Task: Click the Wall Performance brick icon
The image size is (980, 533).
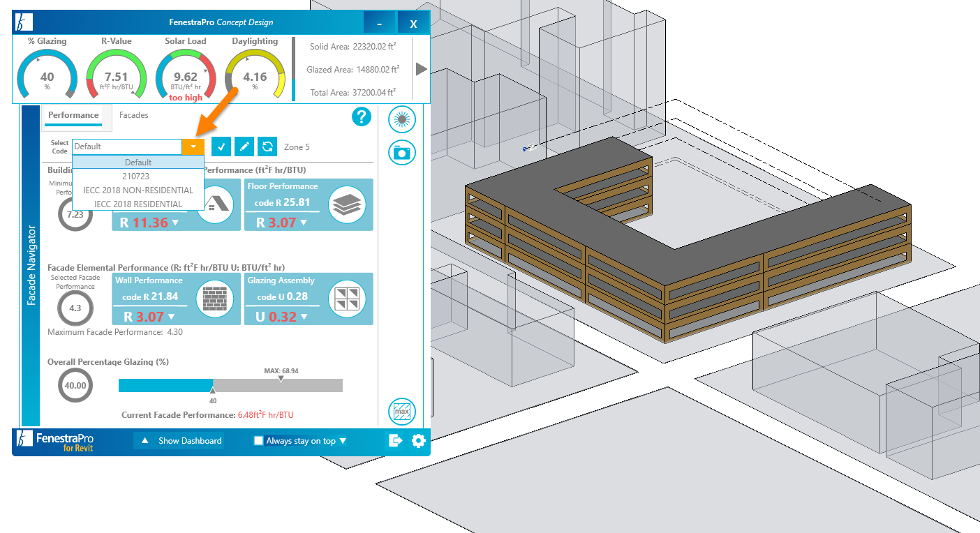Action: pyautogui.click(x=214, y=299)
